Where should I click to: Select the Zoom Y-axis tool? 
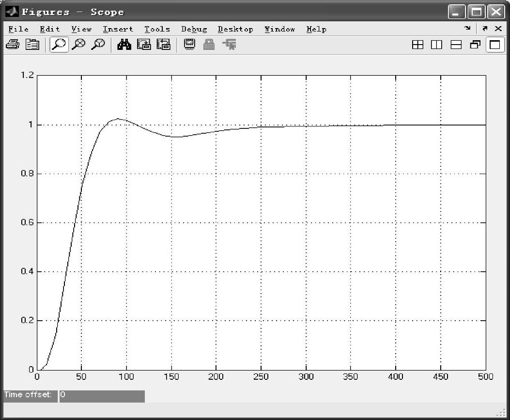click(98, 45)
